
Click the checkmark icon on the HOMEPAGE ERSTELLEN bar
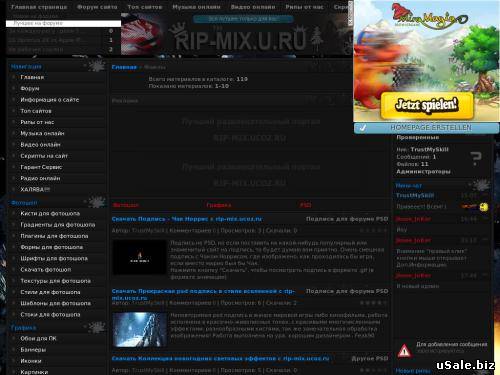(363, 128)
